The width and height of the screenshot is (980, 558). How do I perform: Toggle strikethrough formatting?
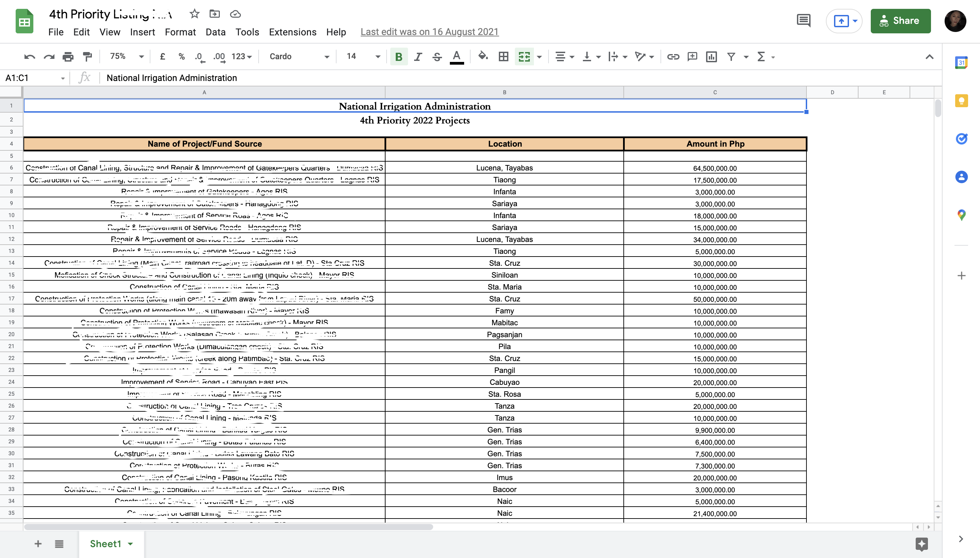437,57
